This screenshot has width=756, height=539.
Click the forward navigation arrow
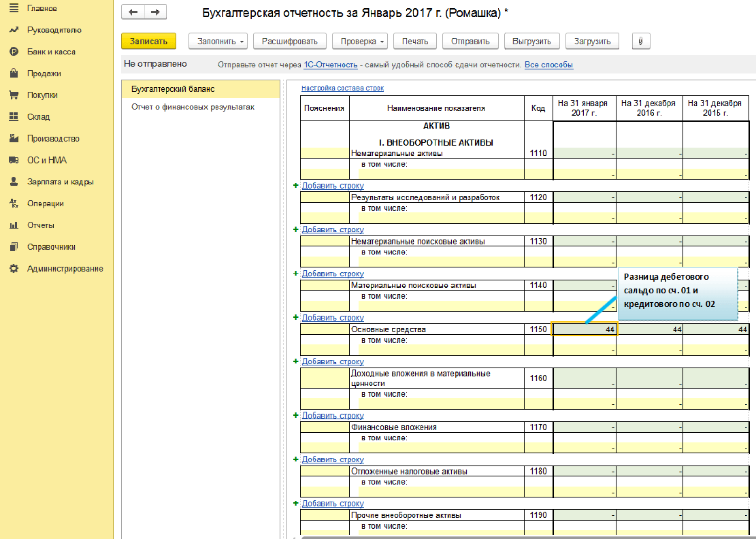[155, 12]
